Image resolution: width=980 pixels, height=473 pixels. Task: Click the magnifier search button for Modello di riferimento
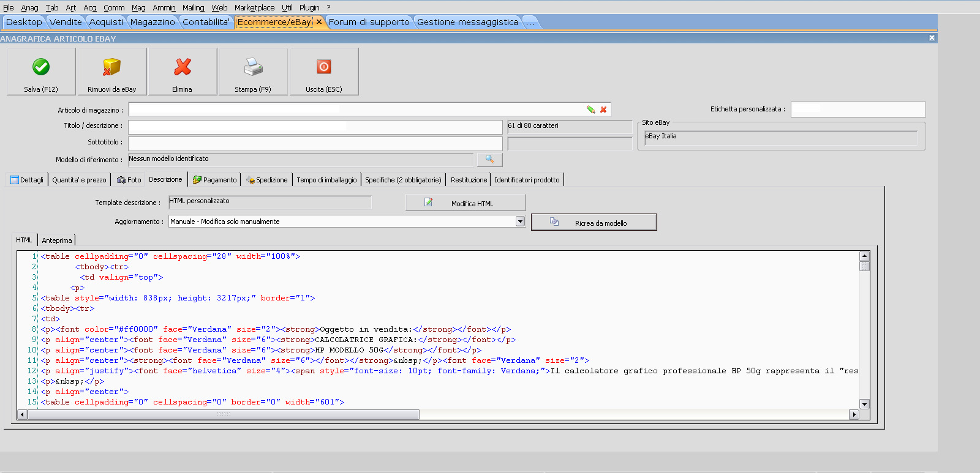click(x=489, y=160)
